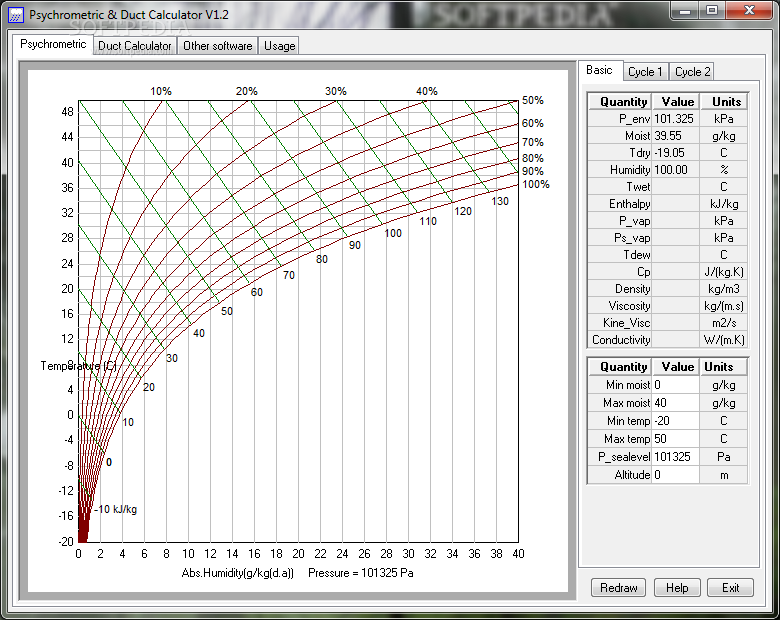Click the 10% humidity curve label
780x620 pixels.
tap(161, 91)
